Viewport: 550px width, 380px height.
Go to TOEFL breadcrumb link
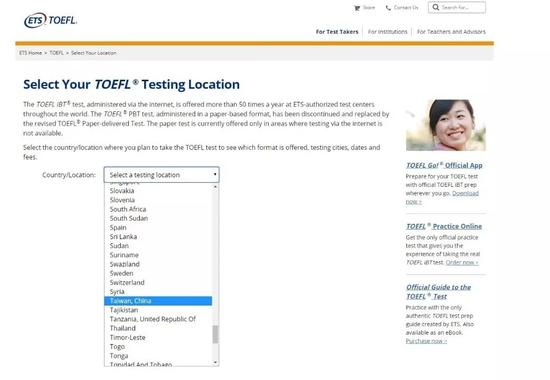point(56,53)
